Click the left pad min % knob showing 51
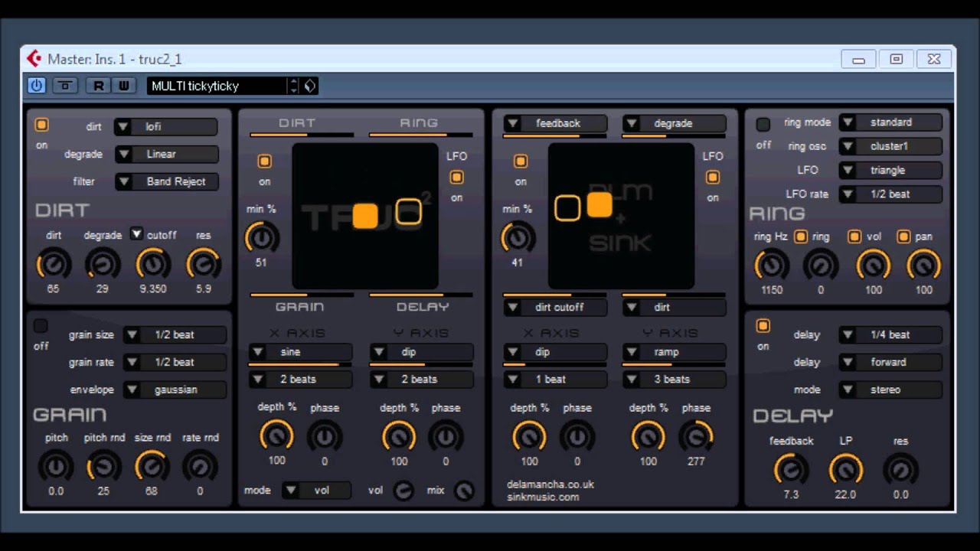 (262, 239)
